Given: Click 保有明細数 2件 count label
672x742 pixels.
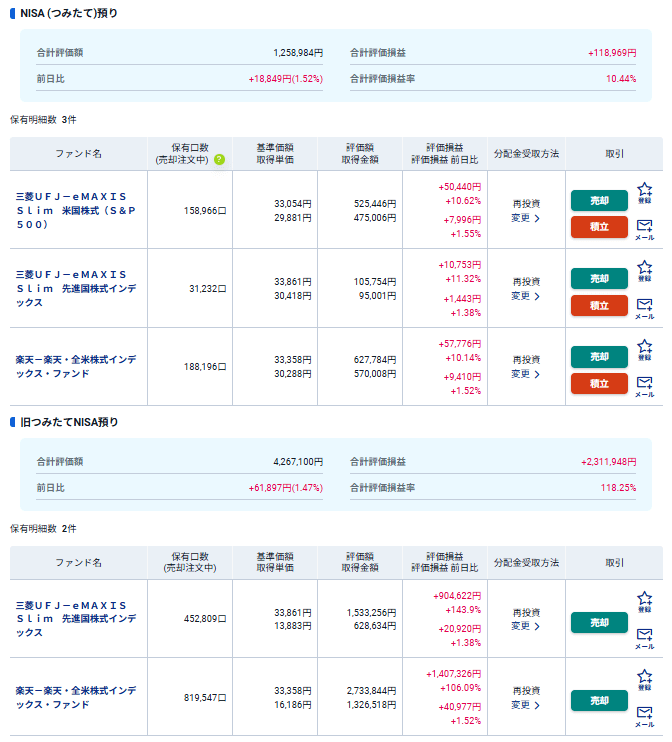Looking at the screenshot, I should (43, 529).
